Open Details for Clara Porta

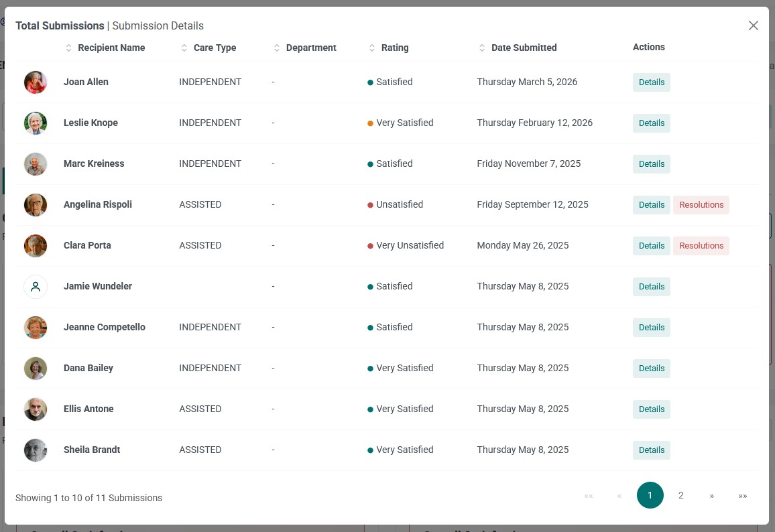pyautogui.click(x=652, y=246)
